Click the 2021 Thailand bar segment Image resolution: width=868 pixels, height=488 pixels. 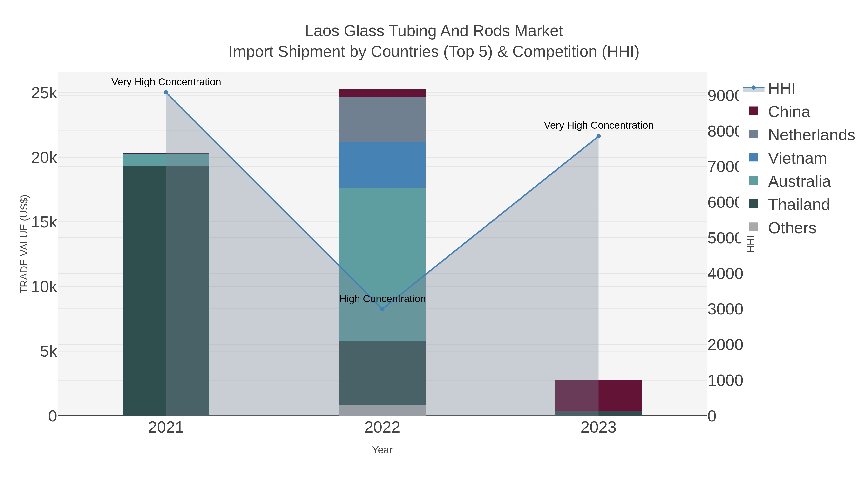tap(166, 290)
